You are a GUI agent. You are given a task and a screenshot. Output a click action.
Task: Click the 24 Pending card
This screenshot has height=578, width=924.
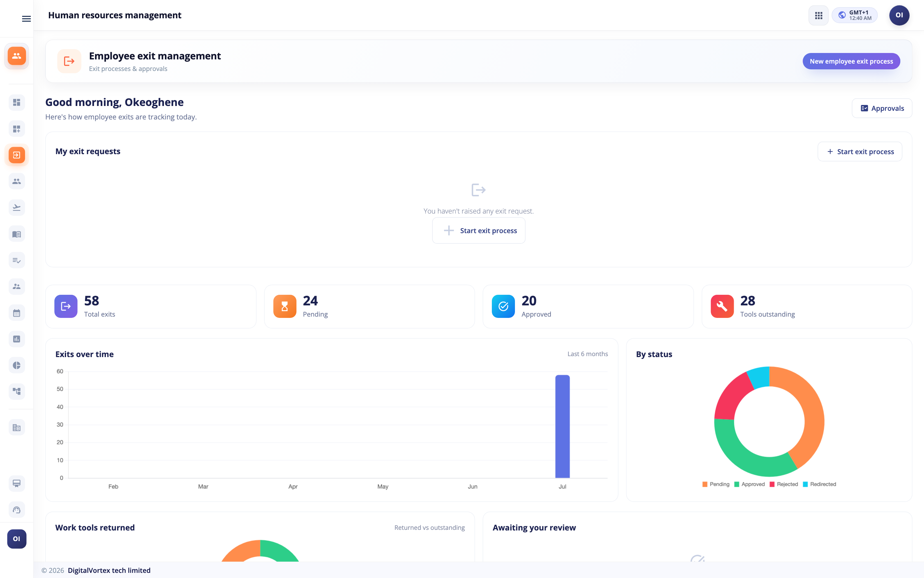pyautogui.click(x=369, y=307)
